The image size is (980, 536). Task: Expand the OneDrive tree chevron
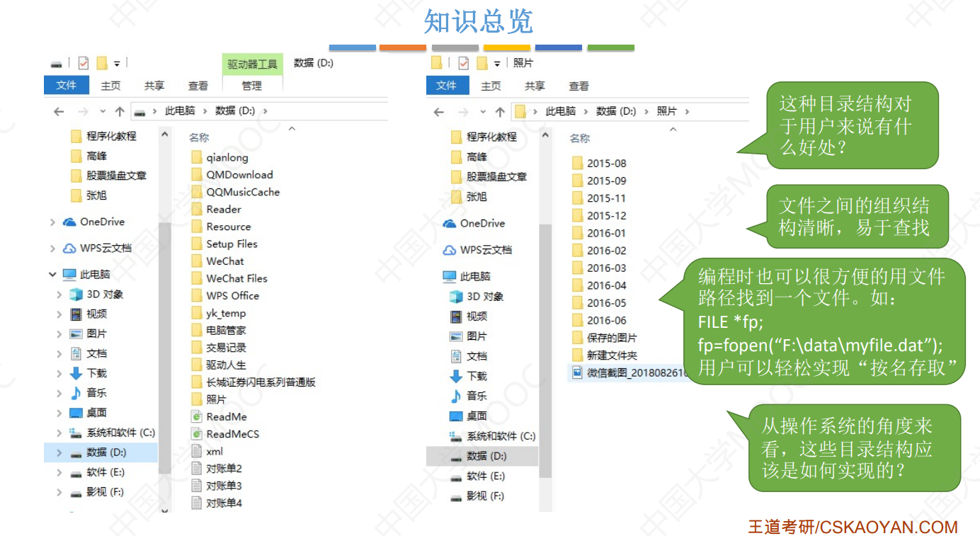coord(52,222)
